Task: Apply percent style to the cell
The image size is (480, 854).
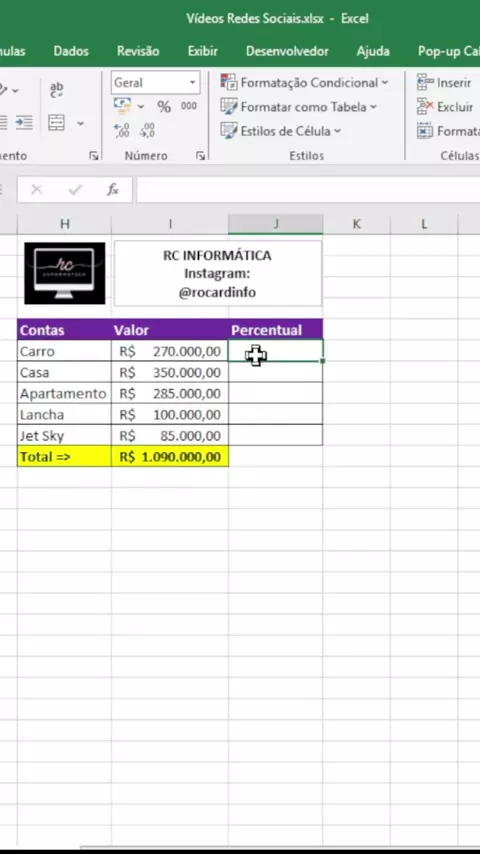Action: click(x=164, y=107)
